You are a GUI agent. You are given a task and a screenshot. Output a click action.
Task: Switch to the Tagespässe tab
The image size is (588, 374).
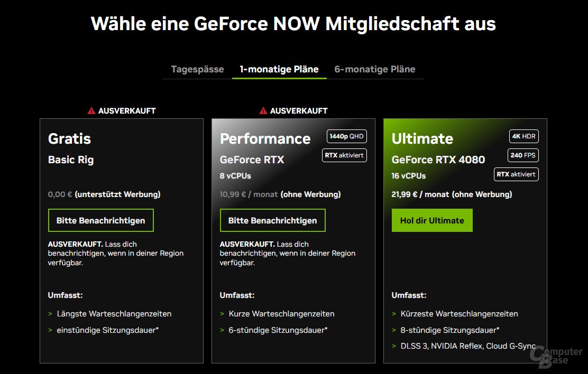point(196,69)
